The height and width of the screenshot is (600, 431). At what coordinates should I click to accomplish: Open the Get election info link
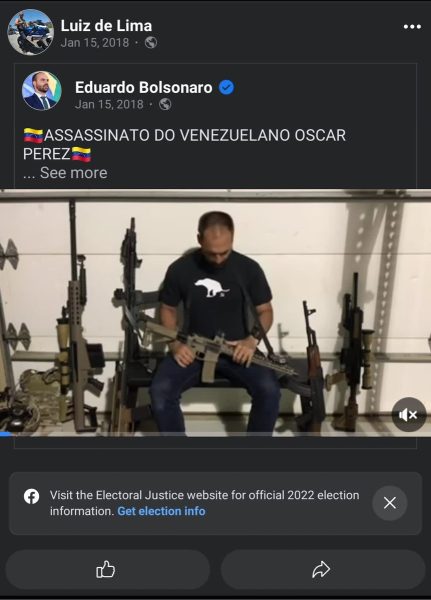point(161,511)
